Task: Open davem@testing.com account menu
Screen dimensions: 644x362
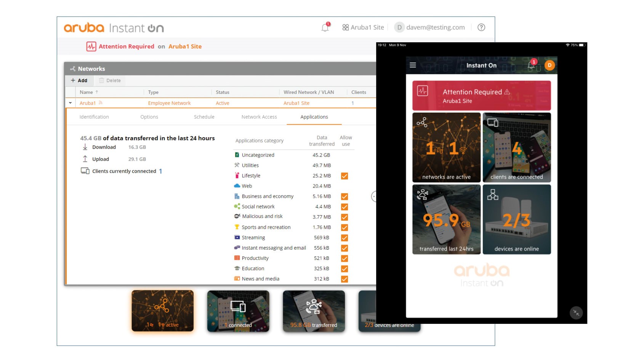Action: tap(431, 27)
